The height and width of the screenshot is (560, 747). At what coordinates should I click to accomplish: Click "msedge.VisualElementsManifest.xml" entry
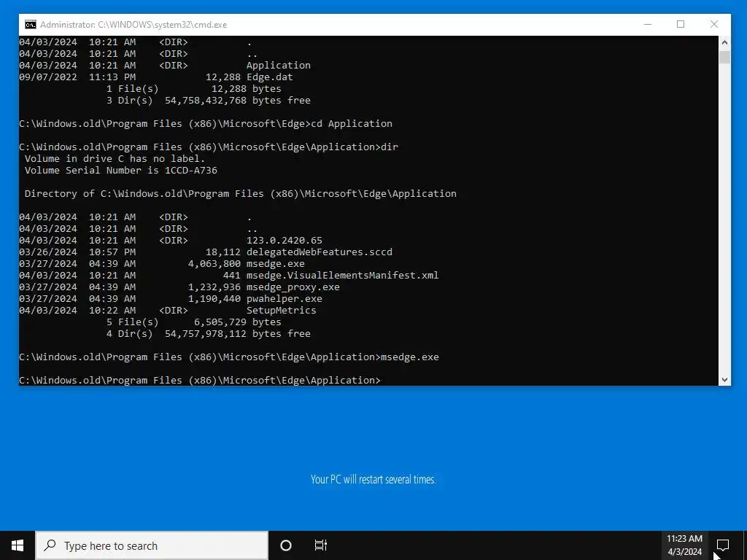click(x=343, y=275)
